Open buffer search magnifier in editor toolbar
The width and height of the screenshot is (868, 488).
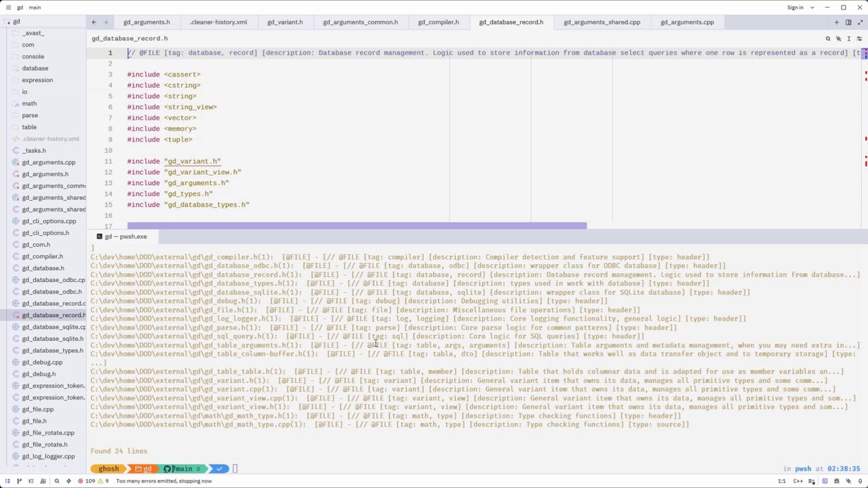pos(828,39)
